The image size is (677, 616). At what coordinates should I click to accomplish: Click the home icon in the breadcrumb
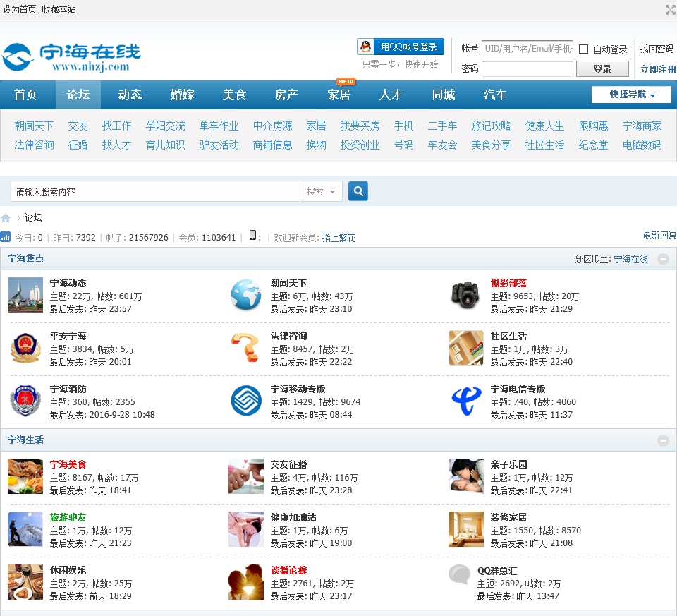(x=6, y=218)
